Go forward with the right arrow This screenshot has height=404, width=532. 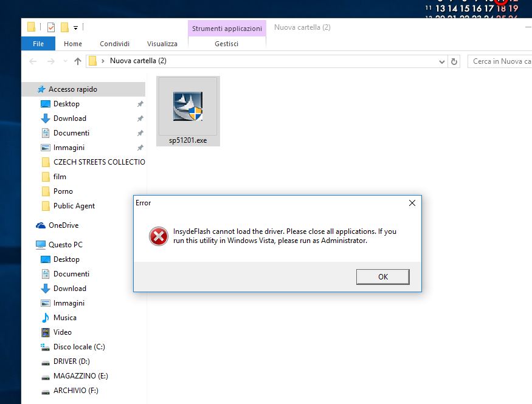click(x=50, y=61)
